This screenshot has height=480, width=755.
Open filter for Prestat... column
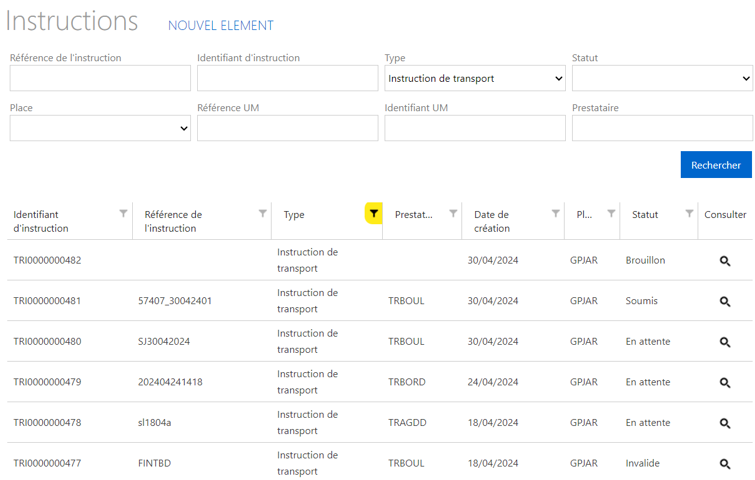coord(453,213)
